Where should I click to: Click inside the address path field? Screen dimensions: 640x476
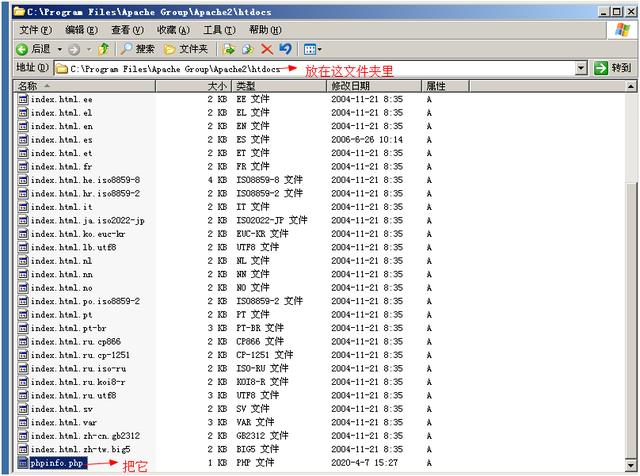(314, 69)
